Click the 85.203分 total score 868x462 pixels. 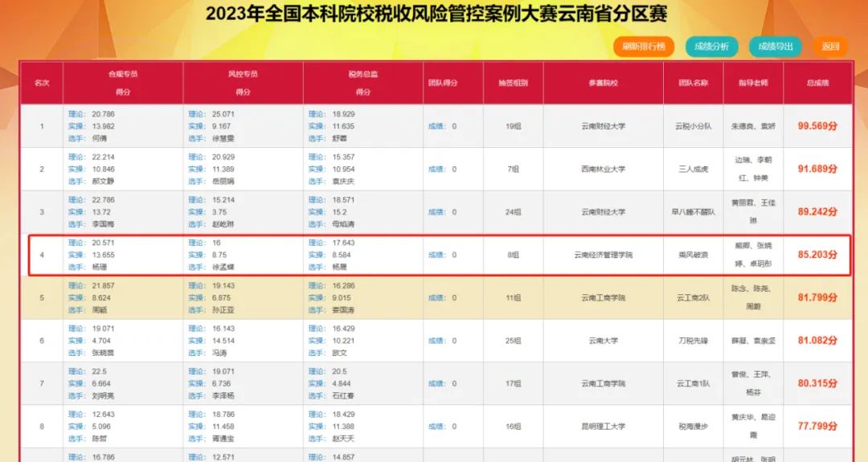[817, 255]
